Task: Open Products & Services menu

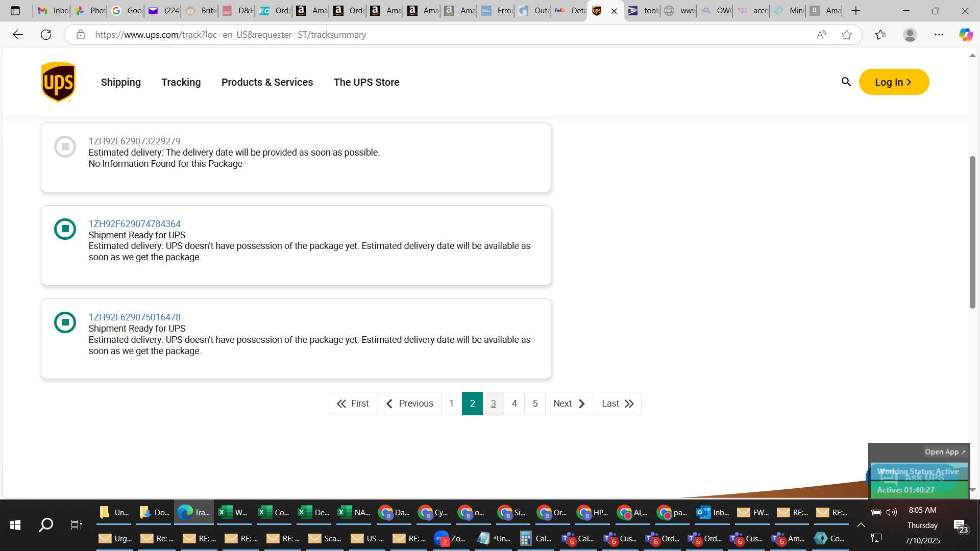Action: (x=267, y=82)
